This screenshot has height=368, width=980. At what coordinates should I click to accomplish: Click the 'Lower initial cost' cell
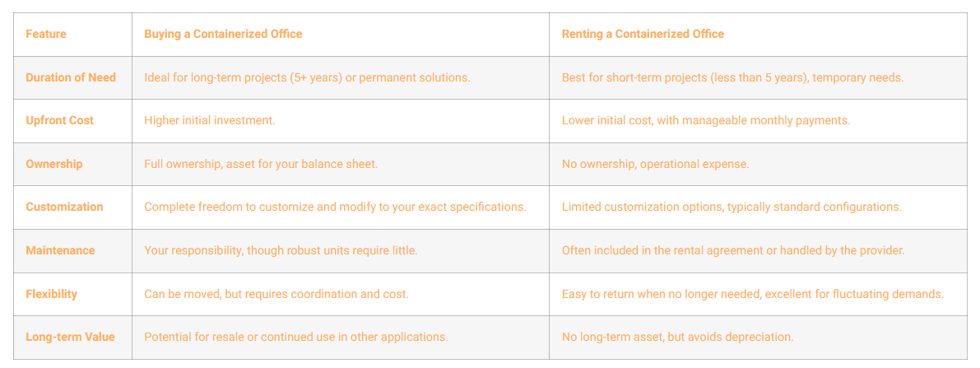[x=706, y=120]
